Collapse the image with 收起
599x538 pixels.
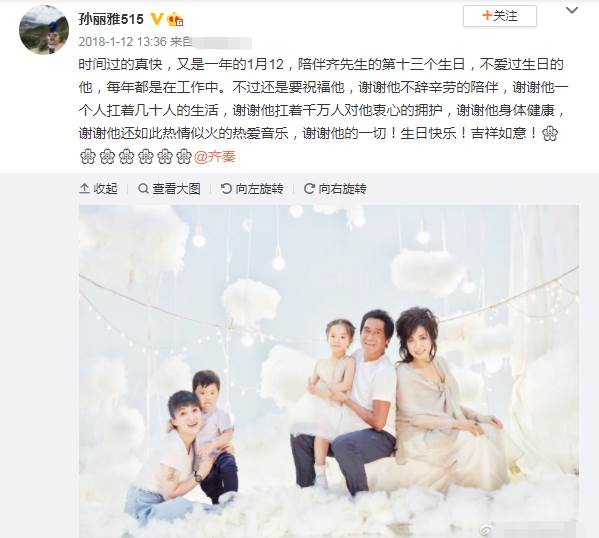click(x=98, y=188)
